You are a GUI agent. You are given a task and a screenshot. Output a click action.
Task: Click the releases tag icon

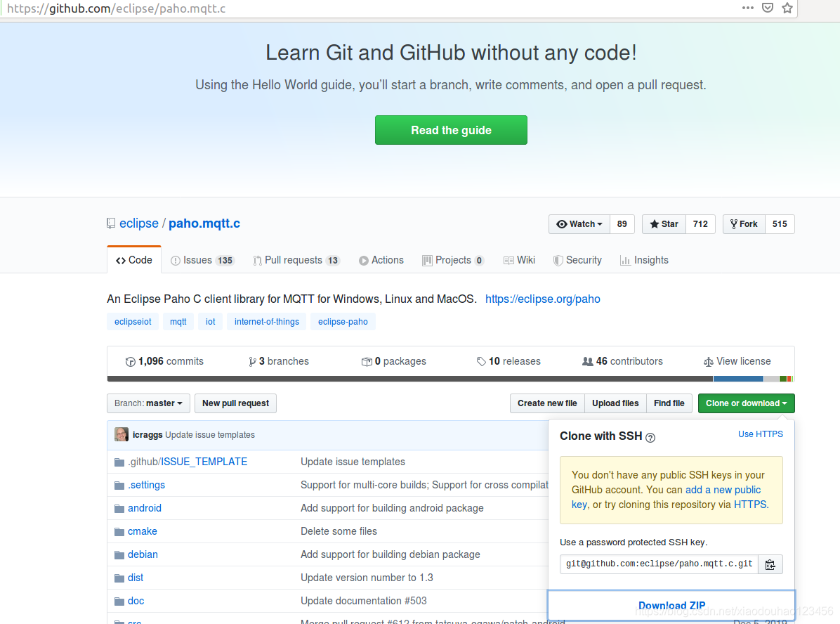[481, 362]
